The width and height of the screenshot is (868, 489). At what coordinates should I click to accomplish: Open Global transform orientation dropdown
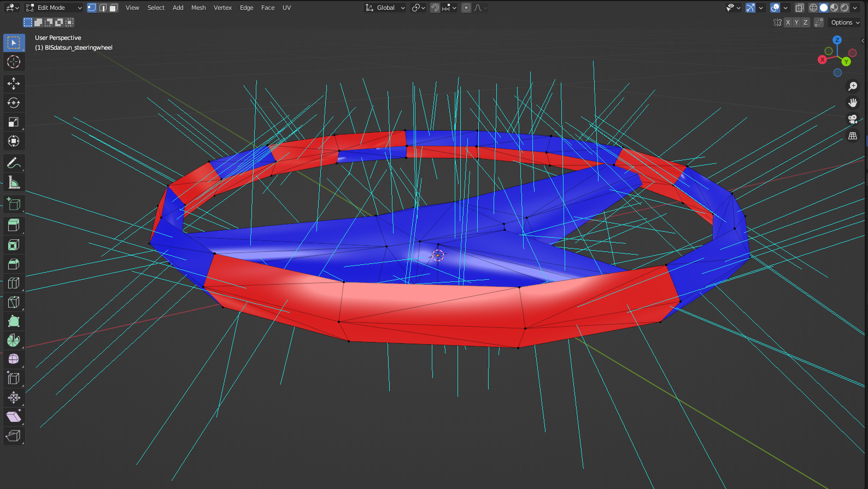tap(385, 8)
